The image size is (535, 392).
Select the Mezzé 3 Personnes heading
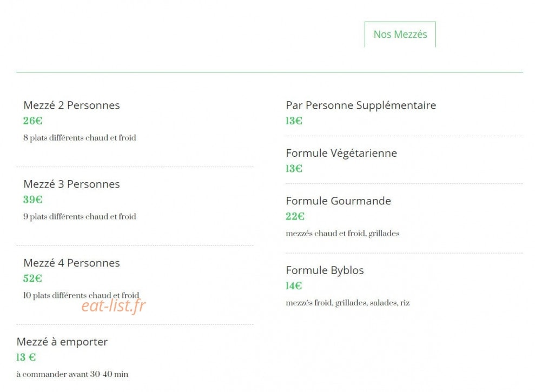[x=71, y=184]
